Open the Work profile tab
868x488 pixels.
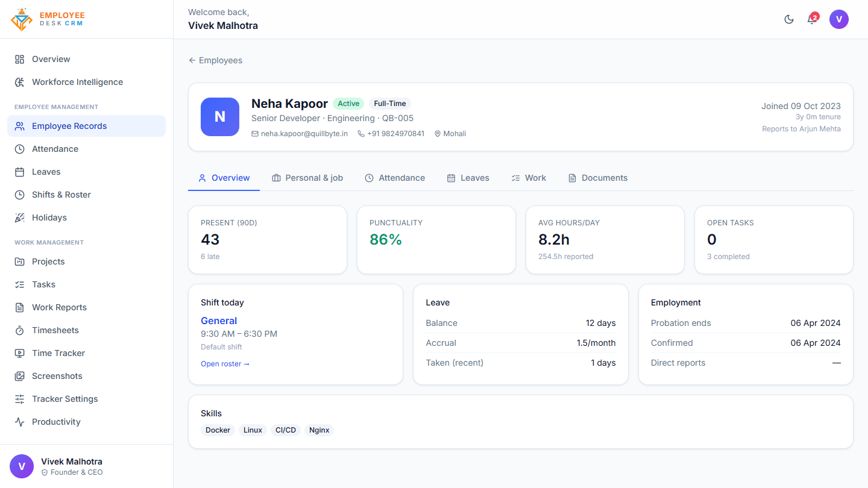[x=529, y=178]
